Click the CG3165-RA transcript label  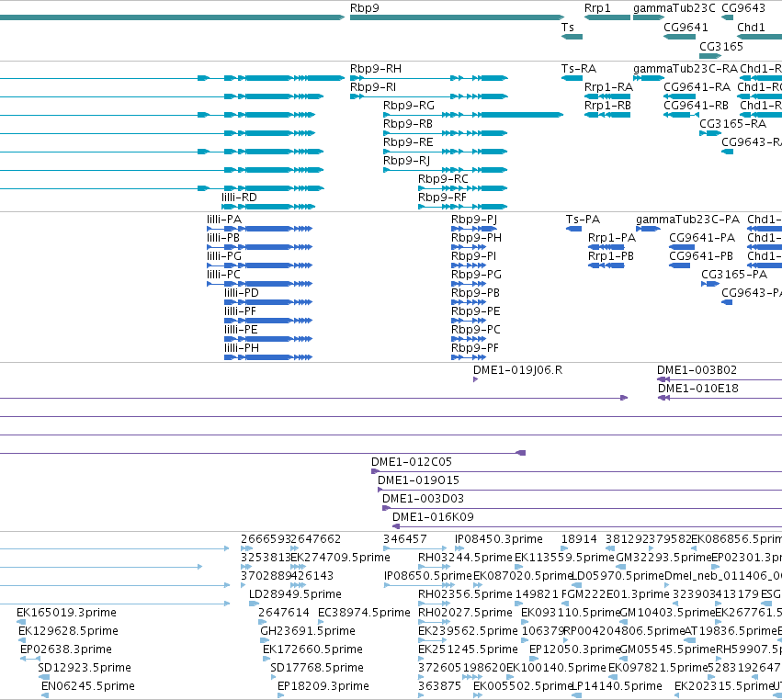click(x=732, y=124)
